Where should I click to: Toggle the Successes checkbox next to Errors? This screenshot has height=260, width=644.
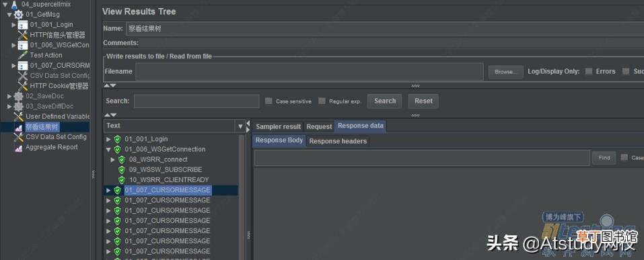coord(626,71)
